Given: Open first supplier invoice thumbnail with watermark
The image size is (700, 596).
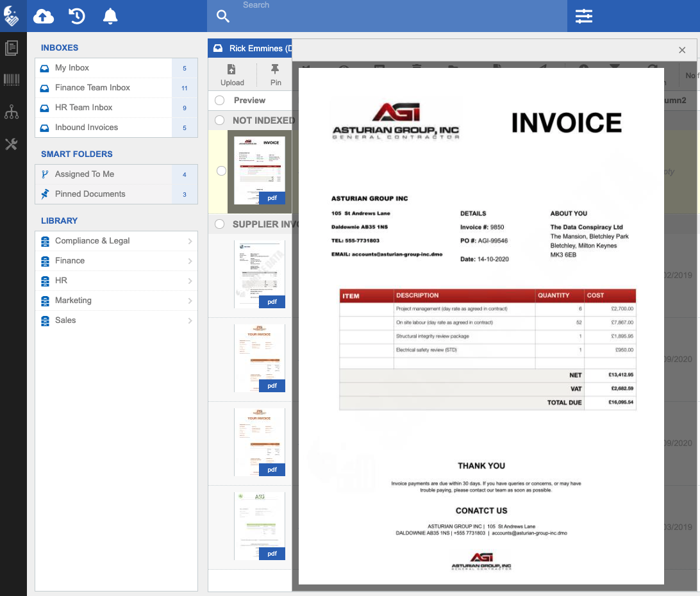Looking at the screenshot, I should pos(260,274).
